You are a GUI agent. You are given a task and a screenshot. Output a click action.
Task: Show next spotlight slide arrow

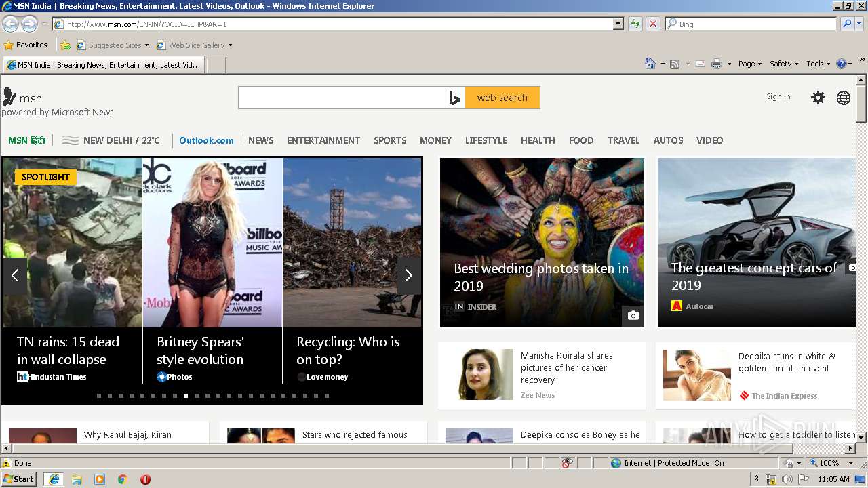(x=408, y=275)
